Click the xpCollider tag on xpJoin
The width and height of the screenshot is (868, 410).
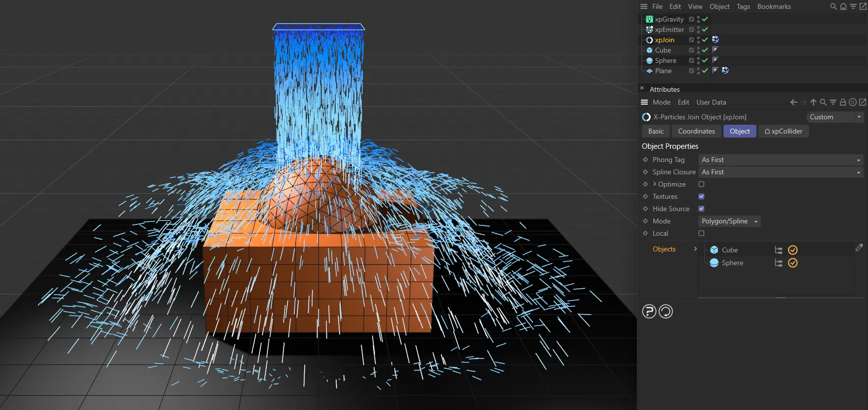point(716,40)
